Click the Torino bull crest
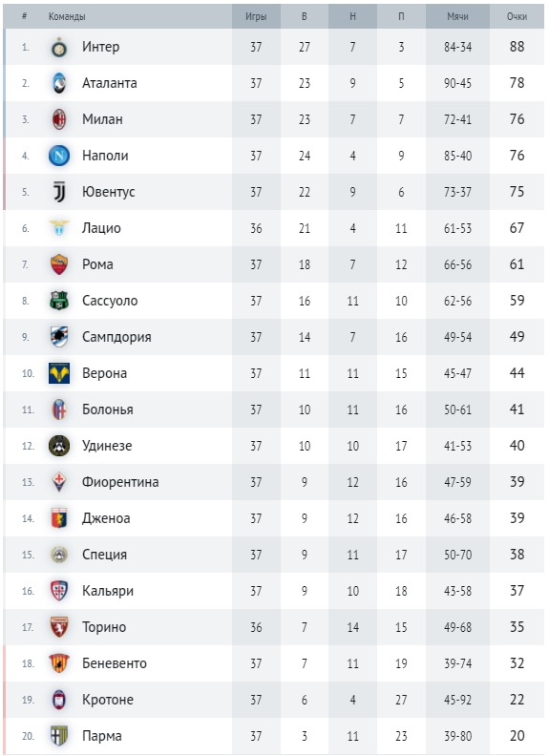The width and height of the screenshot is (549, 756). point(59,627)
